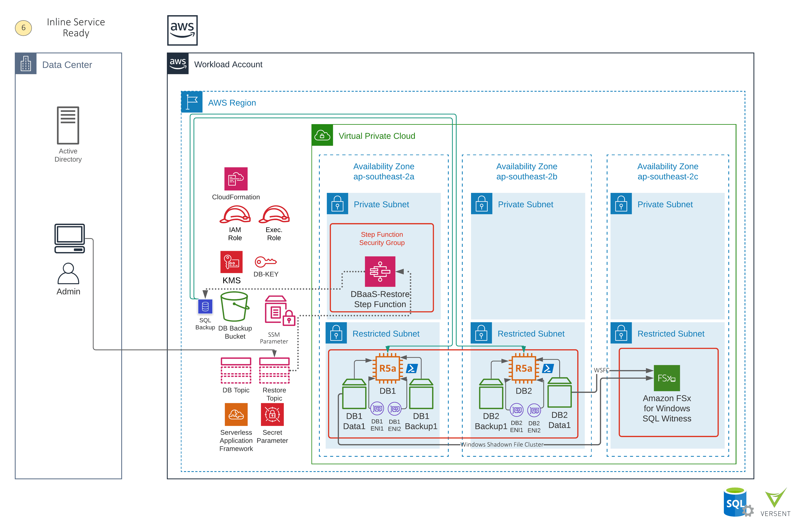Select the DB-KEY key icon
Viewport: 806px width, 532px height.
266,262
